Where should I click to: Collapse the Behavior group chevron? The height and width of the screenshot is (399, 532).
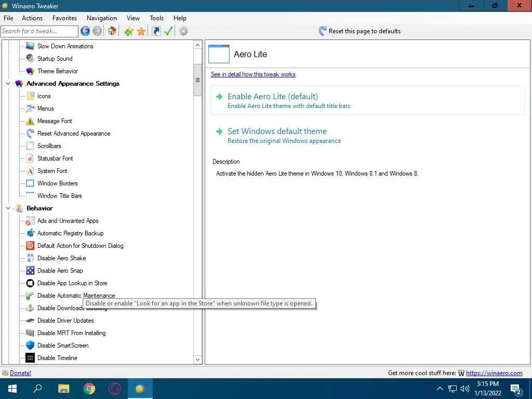tap(8, 208)
